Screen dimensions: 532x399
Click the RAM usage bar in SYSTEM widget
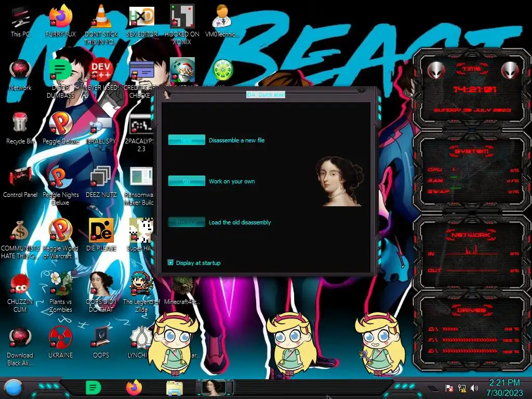coord(454,177)
